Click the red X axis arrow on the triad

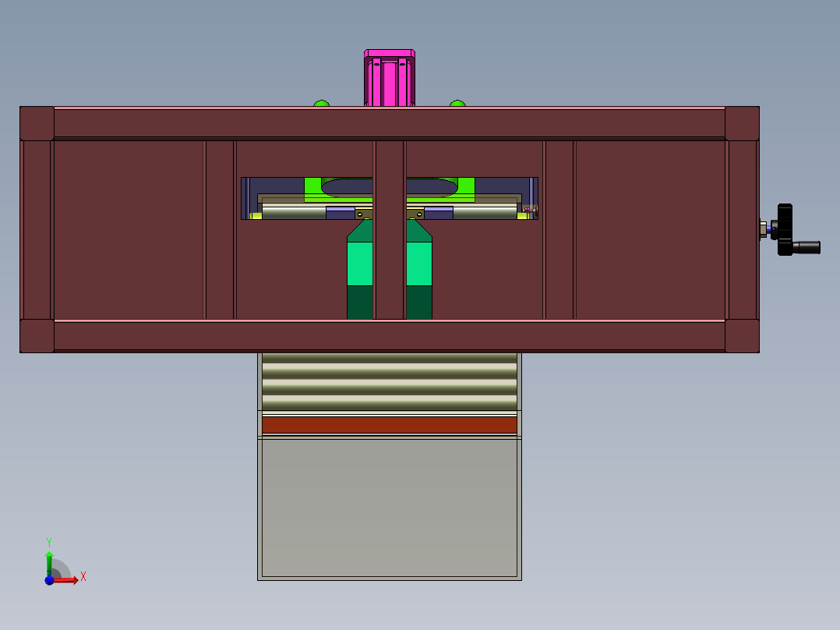click(x=69, y=579)
